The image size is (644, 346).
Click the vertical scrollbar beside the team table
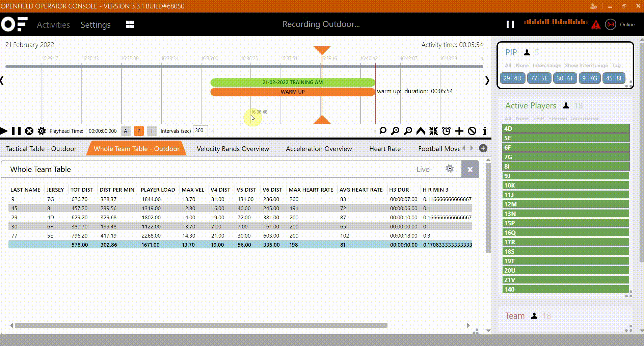[488, 208]
